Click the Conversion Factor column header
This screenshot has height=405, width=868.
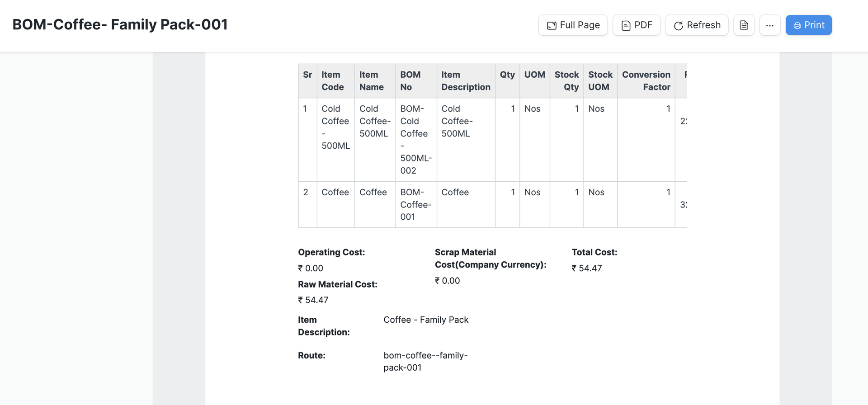(646, 81)
